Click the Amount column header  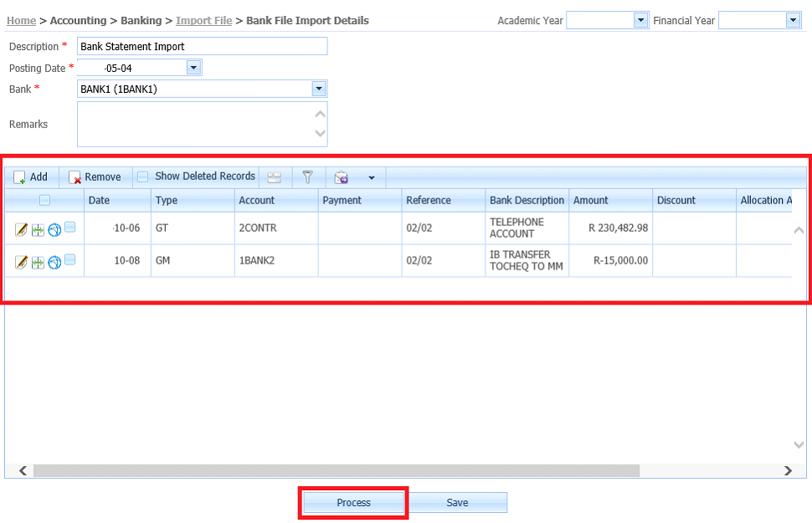click(610, 200)
